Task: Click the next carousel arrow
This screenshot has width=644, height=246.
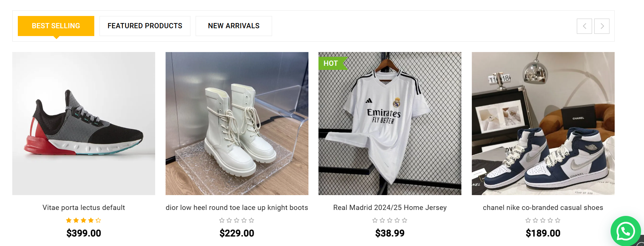Action: tap(602, 26)
